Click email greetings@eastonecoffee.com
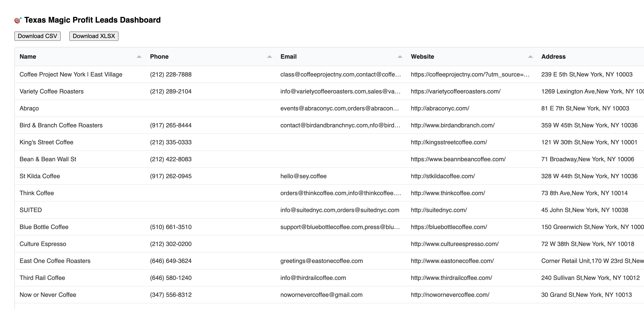Image resolution: width=644 pixels, height=309 pixels. (x=322, y=261)
